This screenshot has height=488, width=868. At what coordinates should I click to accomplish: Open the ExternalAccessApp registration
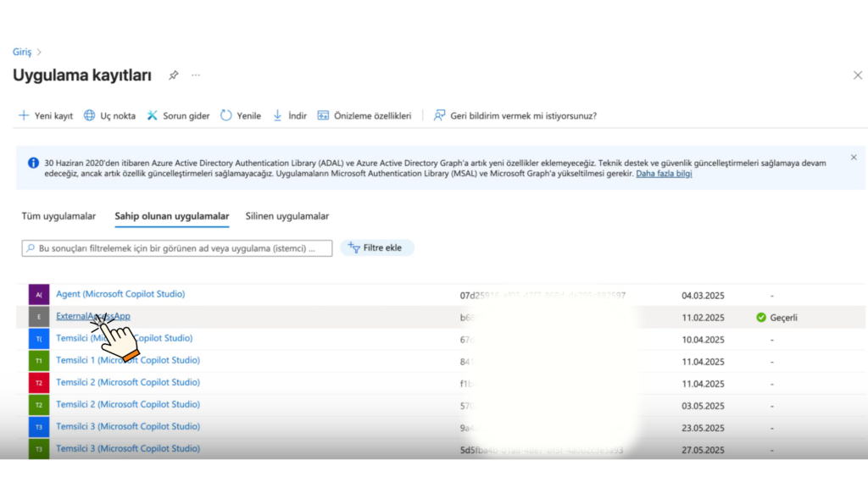click(x=92, y=315)
